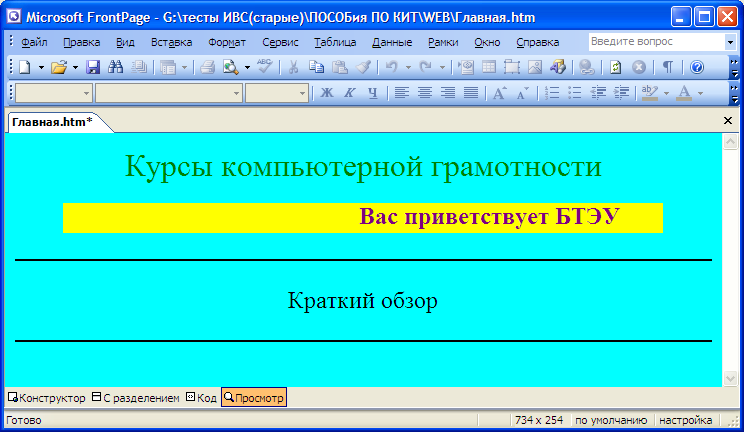Open the Вставка menu
This screenshot has width=744, height=432.
click(171, 42)
